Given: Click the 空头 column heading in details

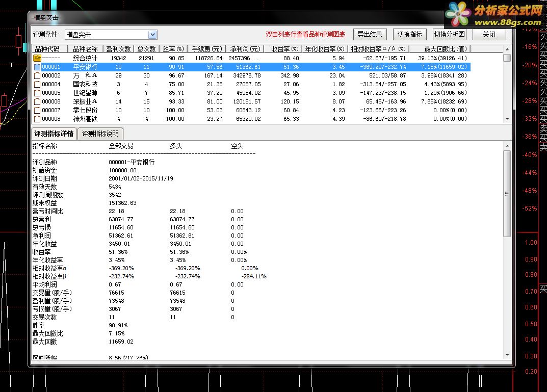Looking at the screenshot, I should (237, 146).
